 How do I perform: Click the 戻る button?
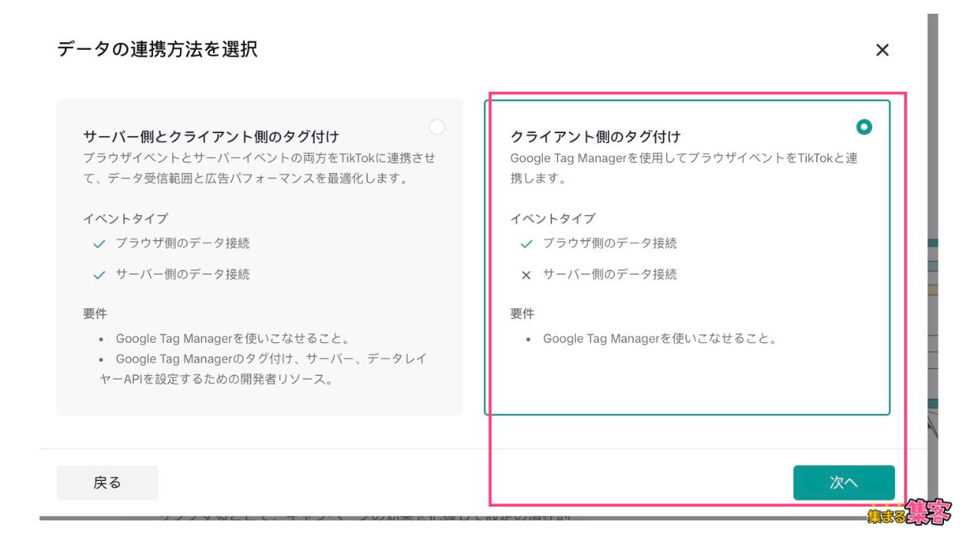[107, 483]
